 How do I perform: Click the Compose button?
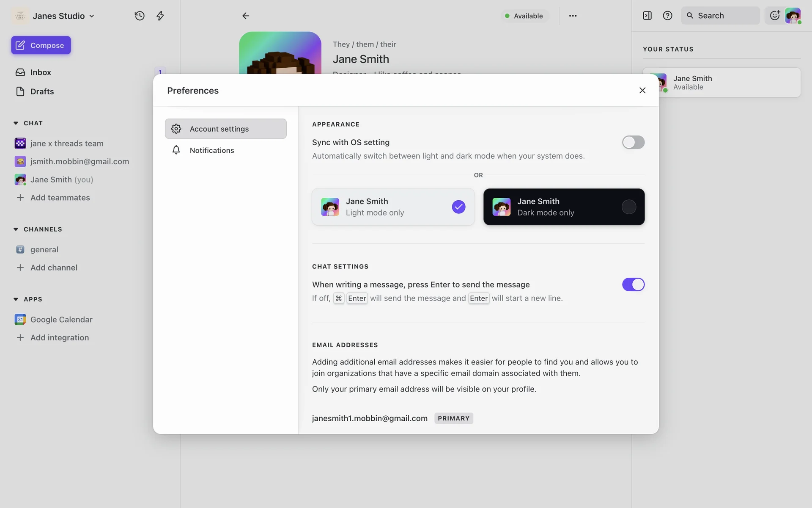point(41,45)
